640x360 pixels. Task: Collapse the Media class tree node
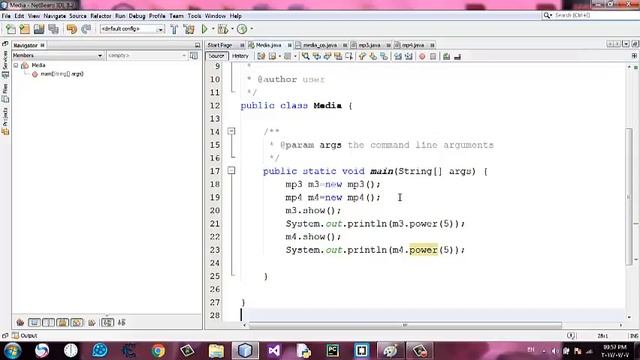point(16,65)
